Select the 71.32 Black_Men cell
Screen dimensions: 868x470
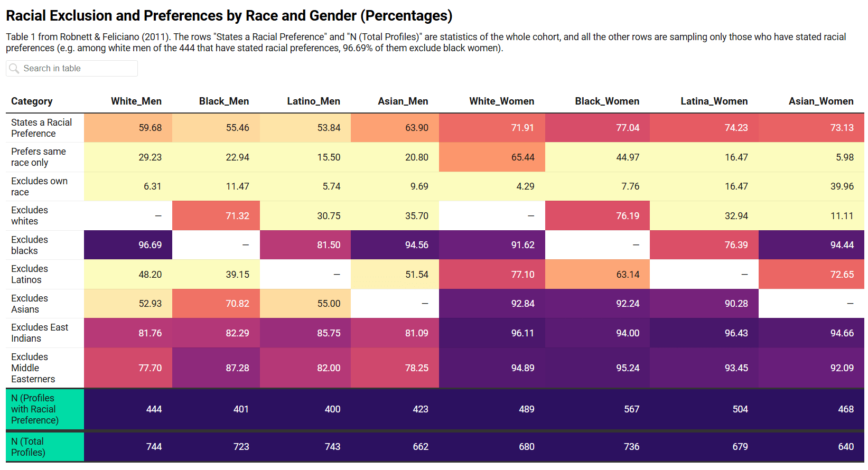pos(216,216)
